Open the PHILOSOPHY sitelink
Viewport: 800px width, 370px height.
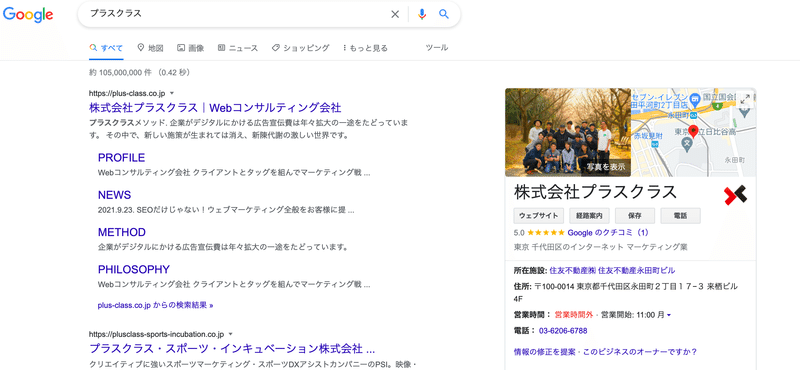(134, 269)
